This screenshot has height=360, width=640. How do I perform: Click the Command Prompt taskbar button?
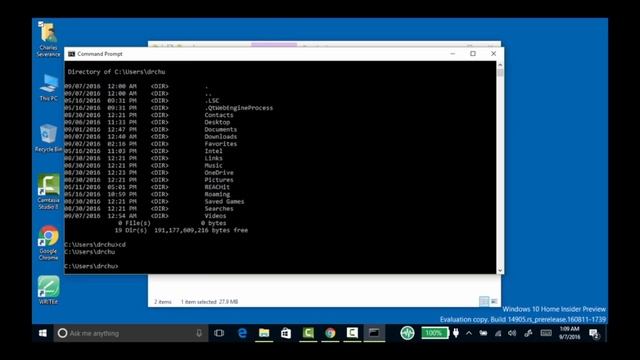(x=374, y=333)
